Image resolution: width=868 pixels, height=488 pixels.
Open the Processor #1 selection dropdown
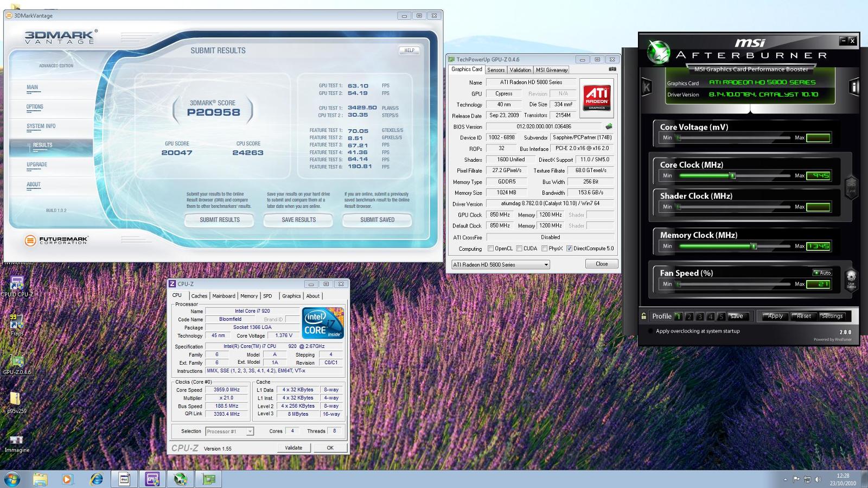pyautogui.click(x=229, y=432)
